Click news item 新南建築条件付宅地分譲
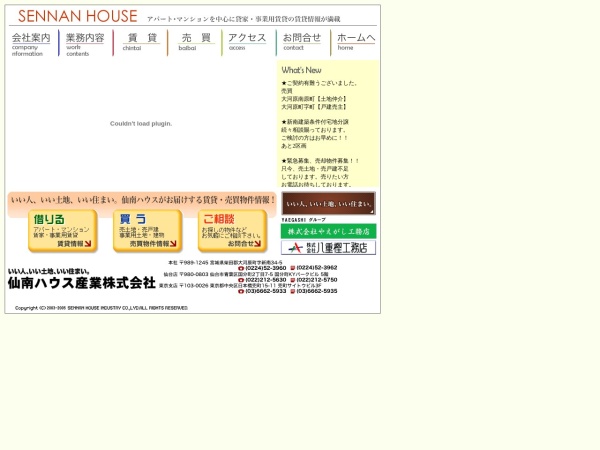The width and height of the screenshot is (600, 450). pyautogui.click(x=315, y=122)
